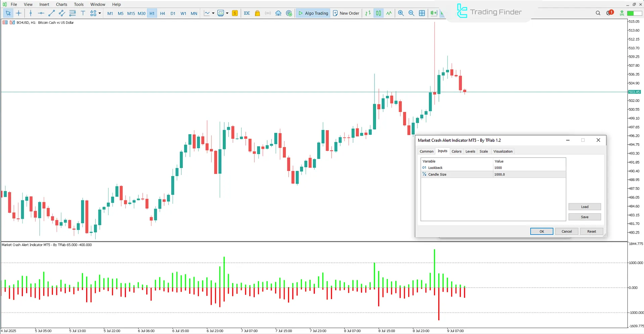Switch the chart to line chart display
The width and height of the screenshot is (644, 334).
click(x=389, y=13)
